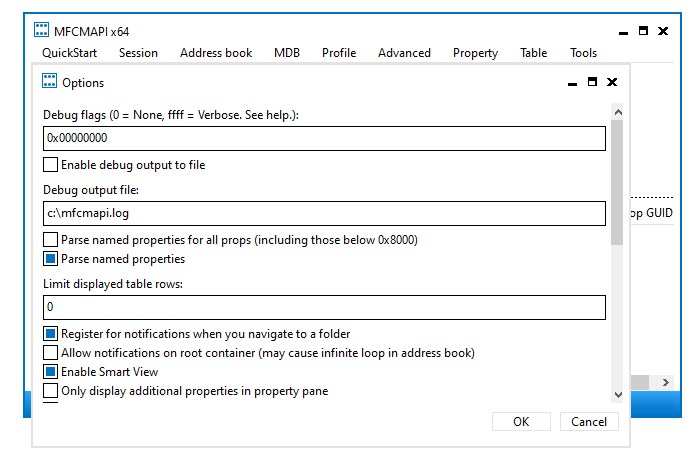Minimize the Options dialog window
Screen dimensions: 697x466
(x=571, y=82)
